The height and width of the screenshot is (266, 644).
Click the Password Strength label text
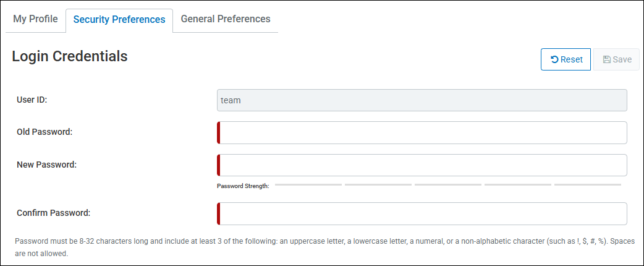click(x=243, y=186)
